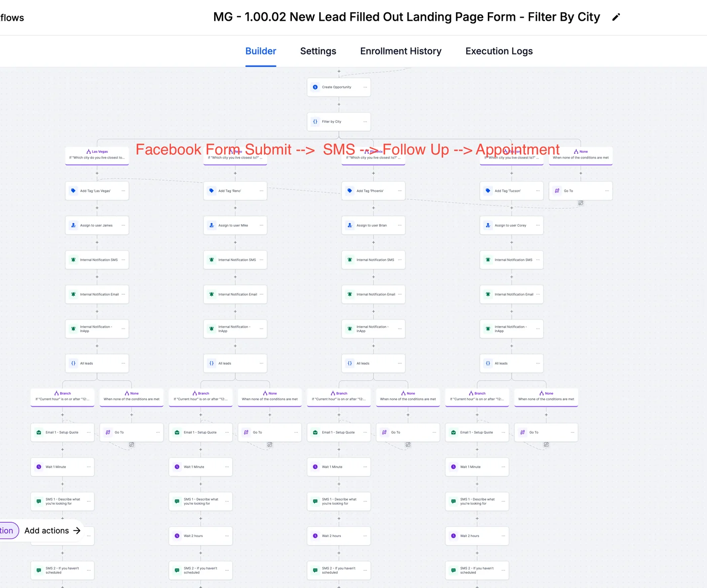Go back via the flows breadcrumb link
The height and width of the screenshot is (588, 707).
pos(11,17)
